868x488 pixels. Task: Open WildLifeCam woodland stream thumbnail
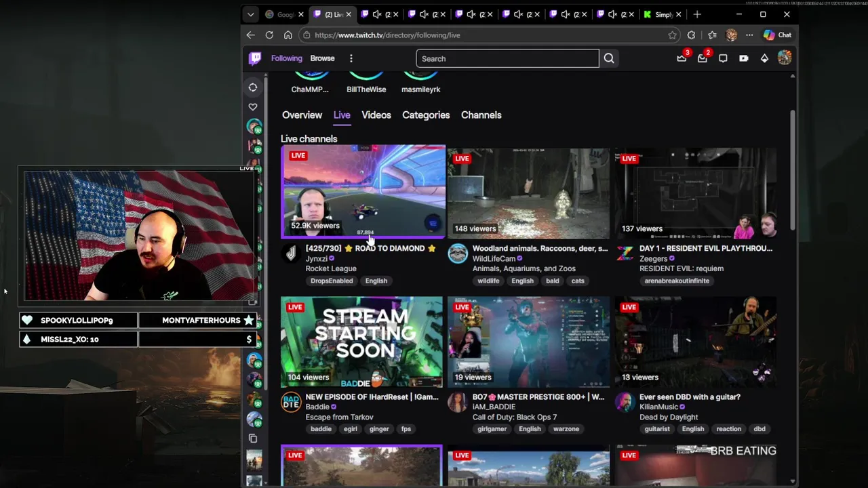click(528, 193)
